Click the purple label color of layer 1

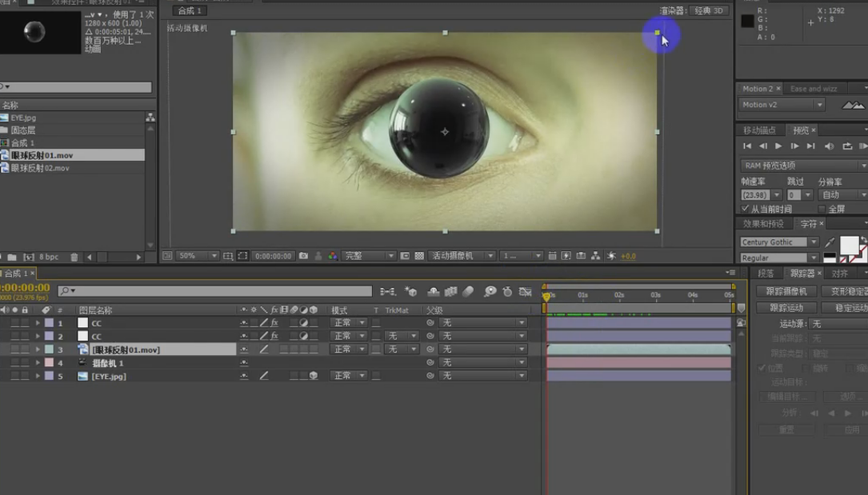click(x=50, y=322)
